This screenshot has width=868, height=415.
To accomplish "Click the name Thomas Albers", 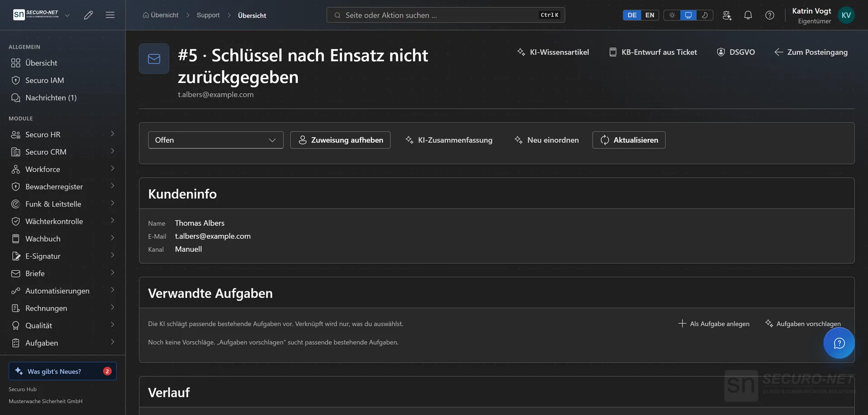I will pos(200,223).
